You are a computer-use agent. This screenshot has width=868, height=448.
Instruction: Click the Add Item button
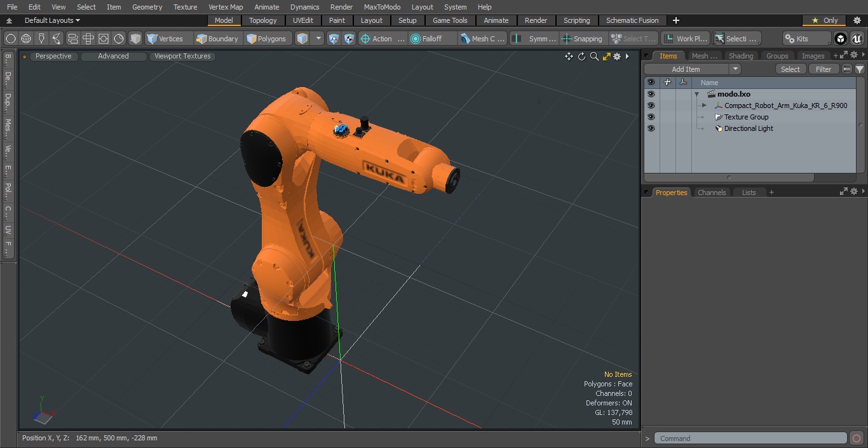pos(687,69)
